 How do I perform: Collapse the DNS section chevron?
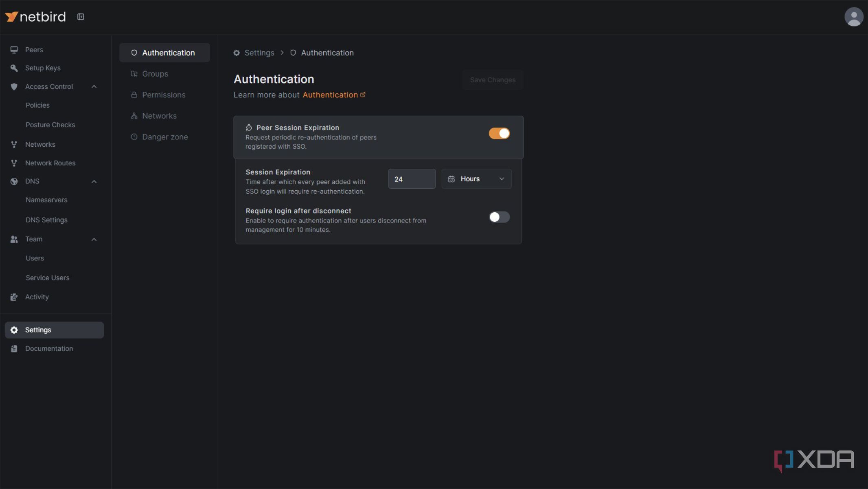pyautogui.click(x=94, y=181)
